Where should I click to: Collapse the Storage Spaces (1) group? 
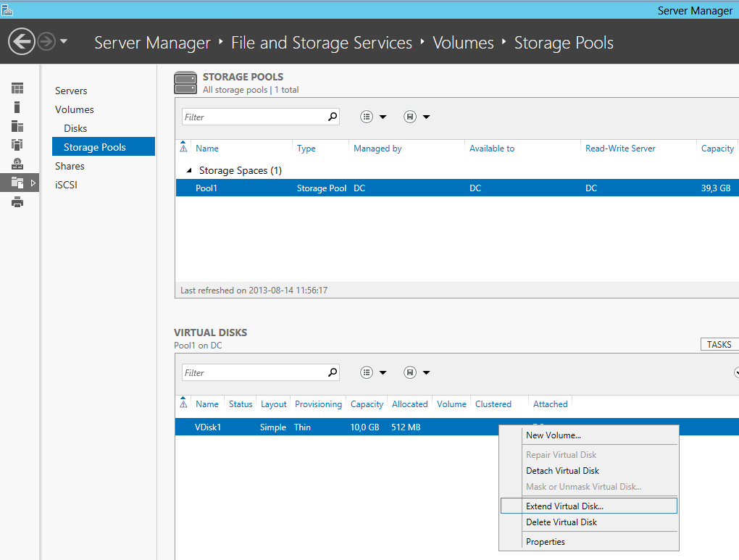coord(191,171)
